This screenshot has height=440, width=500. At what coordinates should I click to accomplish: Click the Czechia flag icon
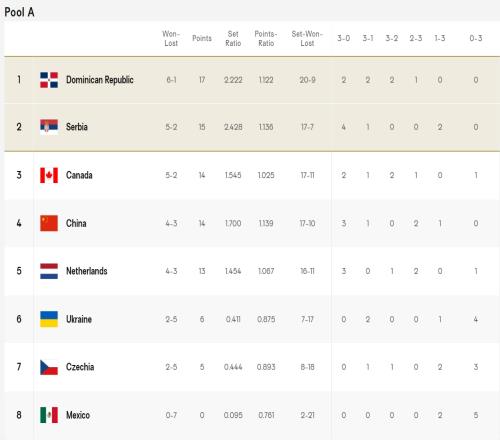49,367
